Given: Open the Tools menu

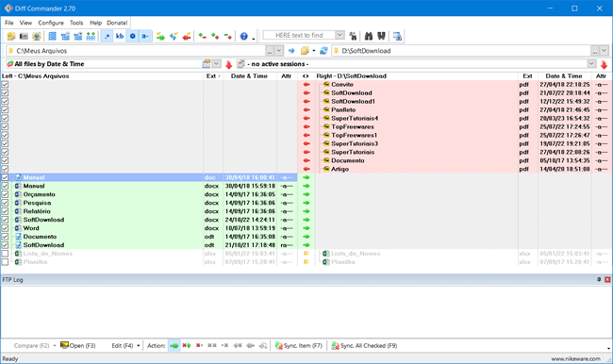Looking at the screenshot, I should coord(76,23).
